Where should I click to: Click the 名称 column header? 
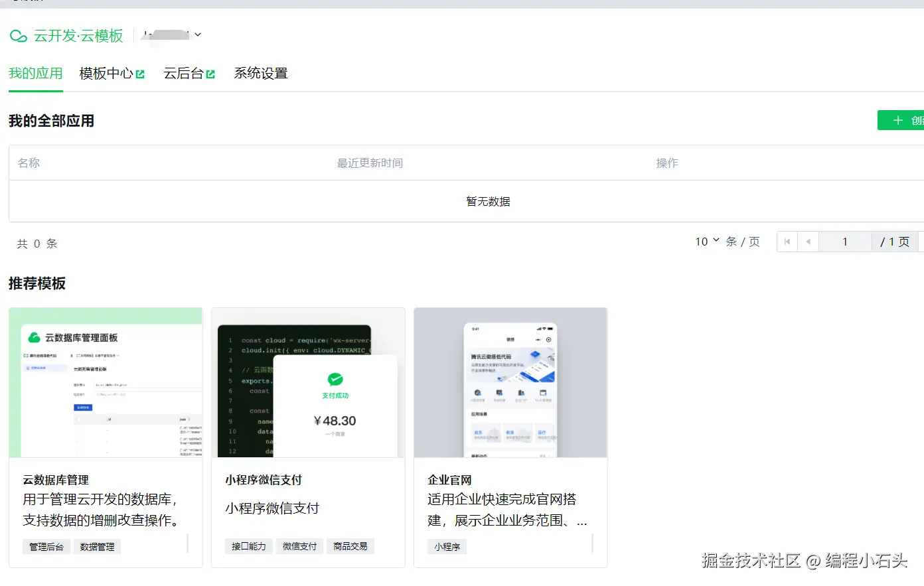29,163
